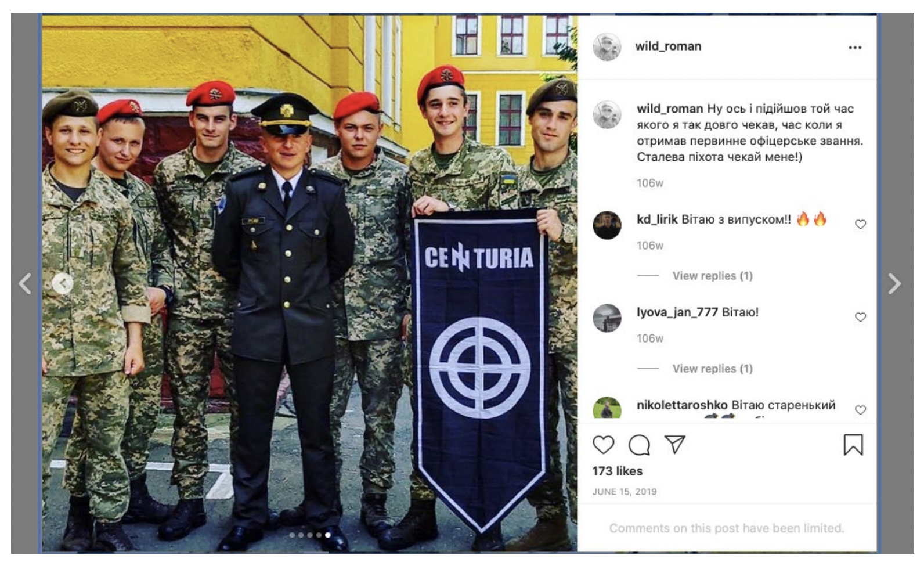Screen dimensions: 924x562
Task: Go to the next post arrow
Action: point(894,284)
